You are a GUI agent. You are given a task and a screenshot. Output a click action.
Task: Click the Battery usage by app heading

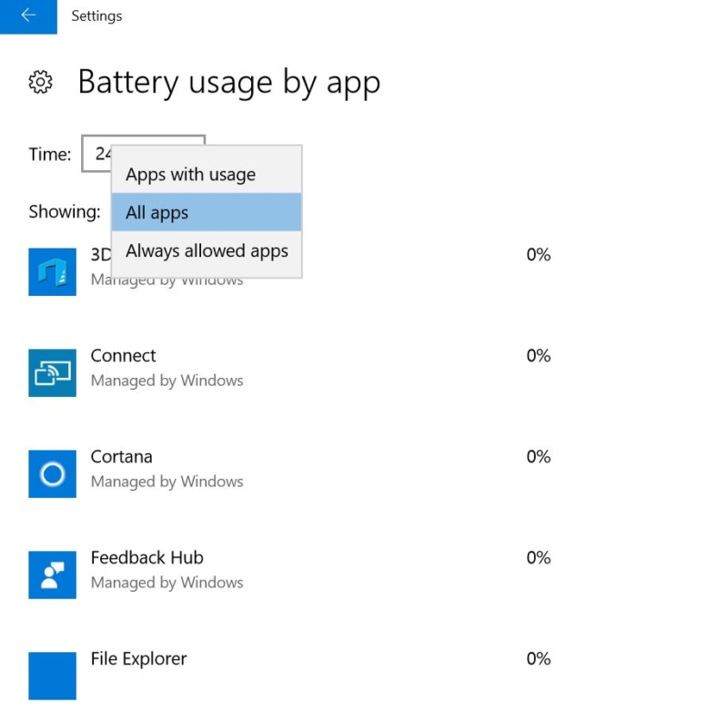[230, 82]
